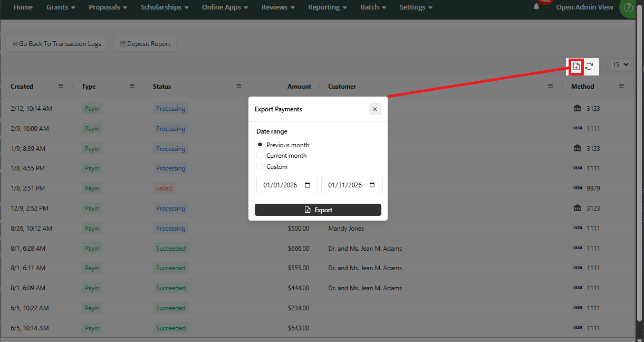This screenshot has height=342, width=644.
Task: Click the Payin tag in 8/26 10:12 AM row
Action: [x=92, y=228]
